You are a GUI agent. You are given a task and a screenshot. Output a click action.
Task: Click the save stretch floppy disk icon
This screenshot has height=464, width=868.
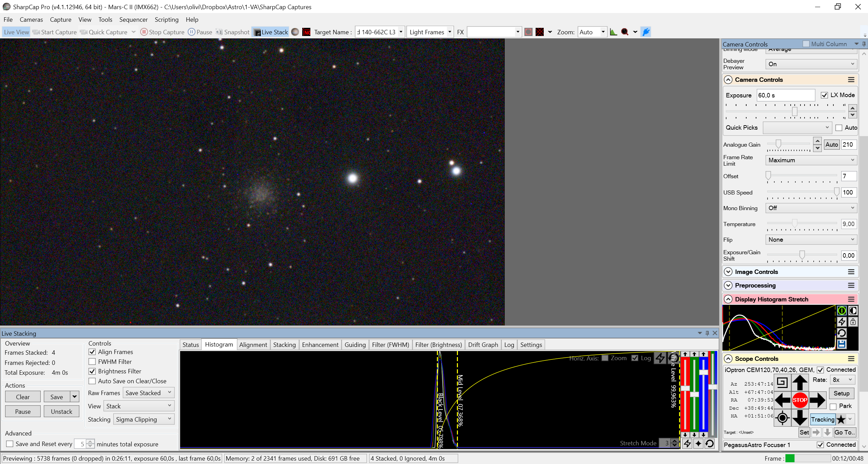tap(842, 344)
